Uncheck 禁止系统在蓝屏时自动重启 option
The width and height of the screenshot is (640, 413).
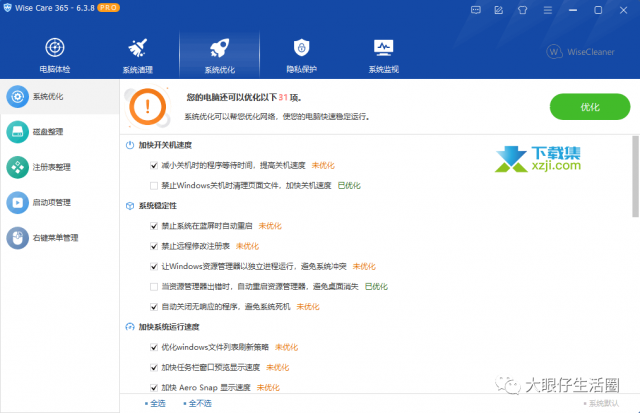[x=154, y=226]
